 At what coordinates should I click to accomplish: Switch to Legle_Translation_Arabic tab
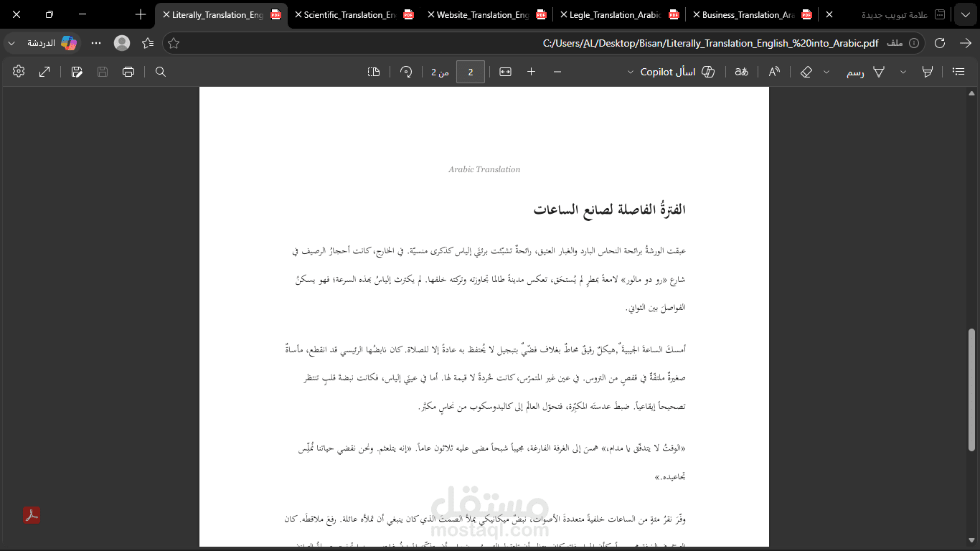618,14
